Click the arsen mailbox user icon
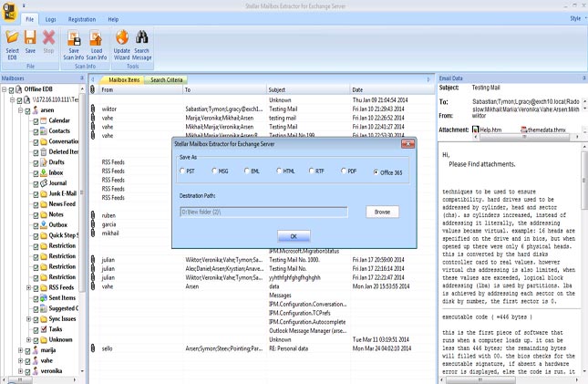588x384 pixels. tap(36, 110)
